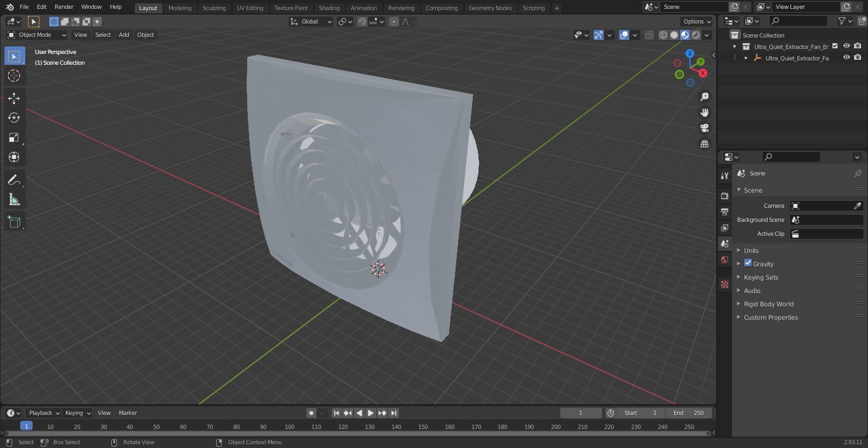868x448 pixels.
Task: Play the animation forward
Action: point(370,413)
